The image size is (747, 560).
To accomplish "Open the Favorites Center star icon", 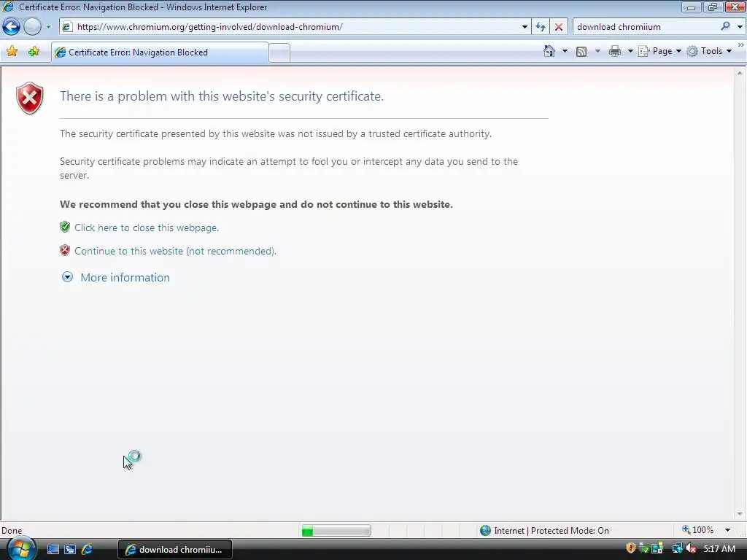I will pyautogui.click(x=12, y=52).
